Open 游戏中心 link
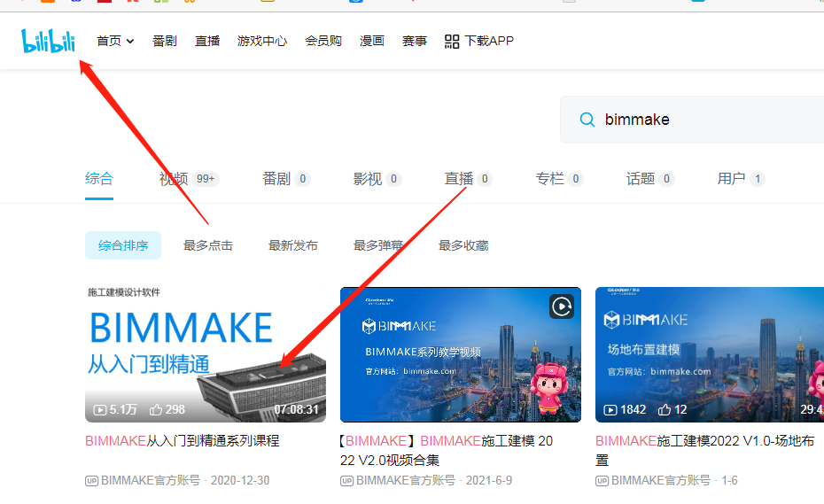824x504 pixels. click(x=261, y=41)
